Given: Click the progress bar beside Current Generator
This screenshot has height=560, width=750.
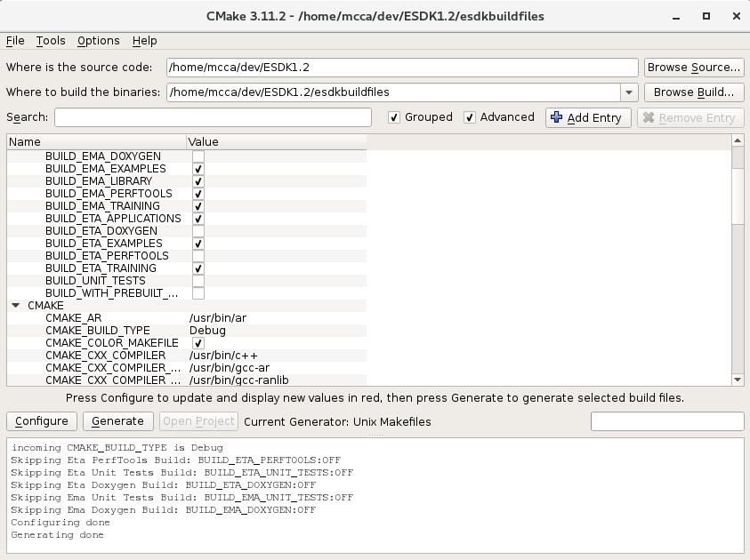Looking at the screenshot, I should [x=667, y=421].
